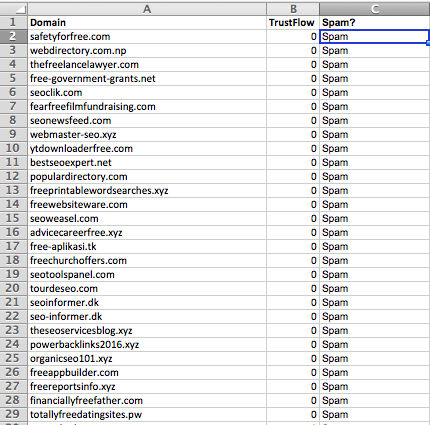Select the Domain header cell
Viewport: 430px width, 425px height.
(x=147, y=23)
